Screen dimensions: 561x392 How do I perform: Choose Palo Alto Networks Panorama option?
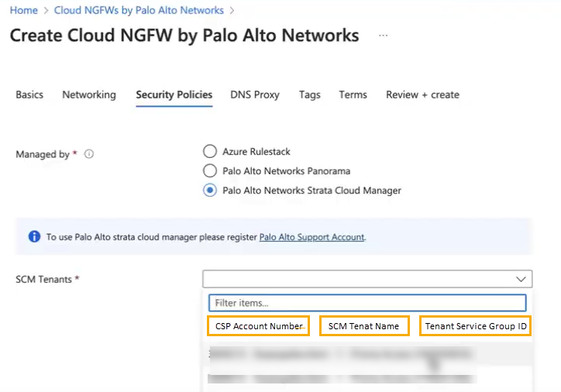tap(209, 171)
